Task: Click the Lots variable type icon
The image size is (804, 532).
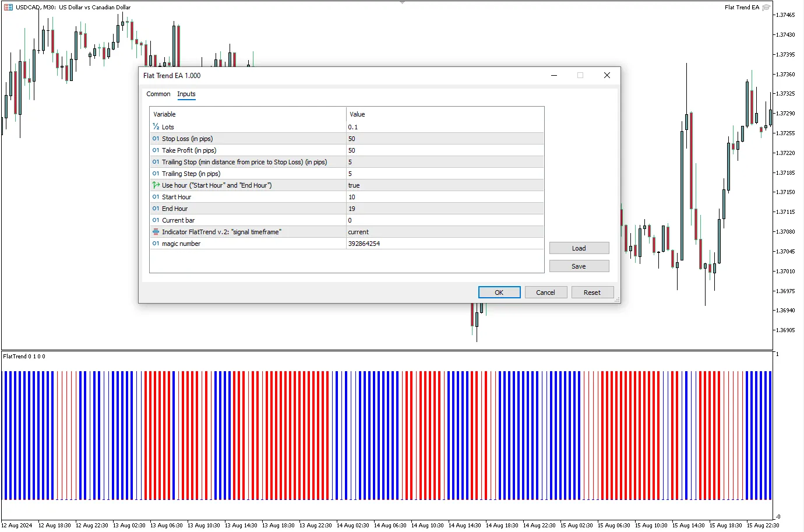Action: pyautogui.click(x=156, y=127)
